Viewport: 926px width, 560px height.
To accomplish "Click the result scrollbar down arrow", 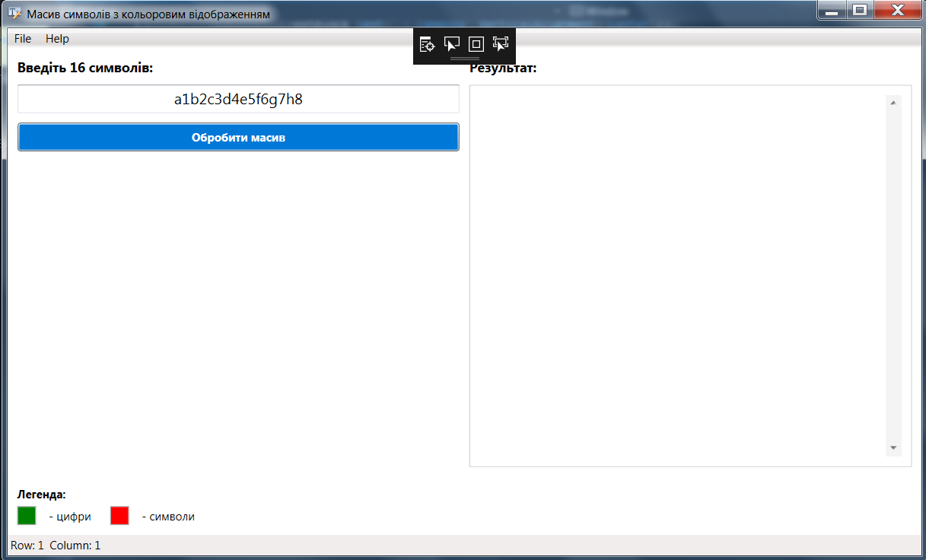I will coord(893,447).
